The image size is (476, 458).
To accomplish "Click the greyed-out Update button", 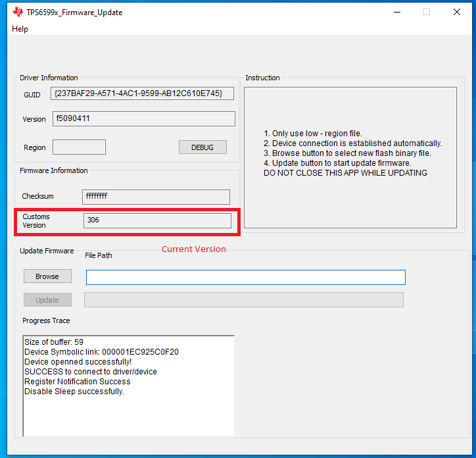I will [x=47, y=300].
